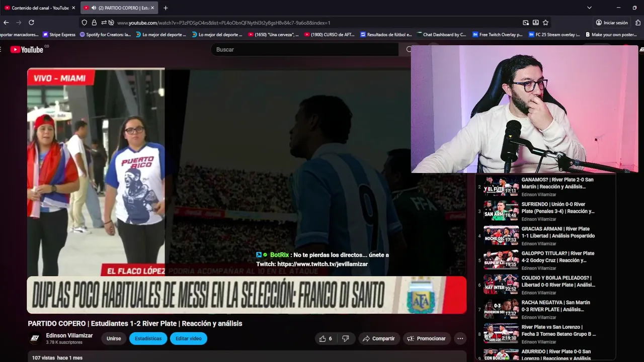
Task: Open the 'Spotify for Creators' bookmark
Action: pyautogui.click(x=105, y=35)
